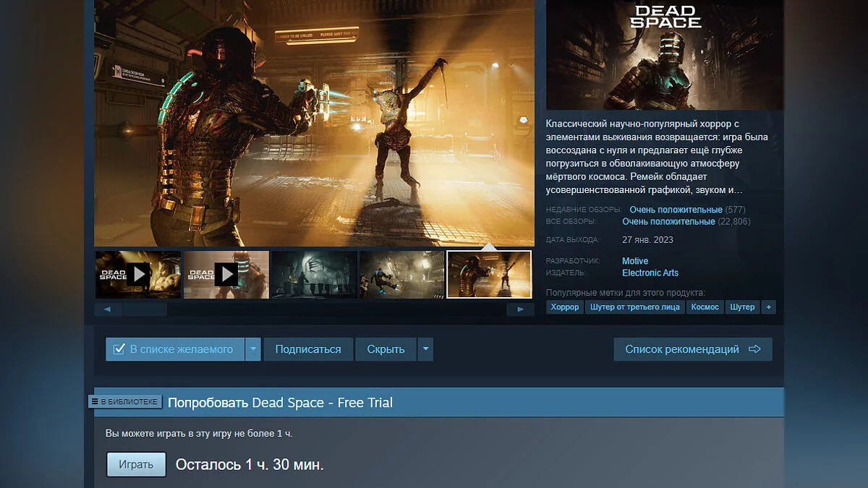Viewport: 868px width, 488px height.
Task: Open the developer 'Motive' link
Action: (635, 261)
